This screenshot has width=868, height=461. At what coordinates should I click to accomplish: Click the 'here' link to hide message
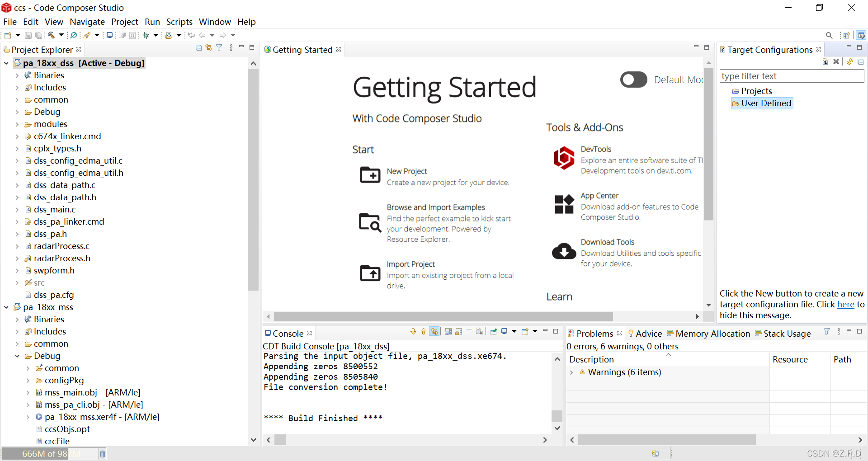point(846,305)
